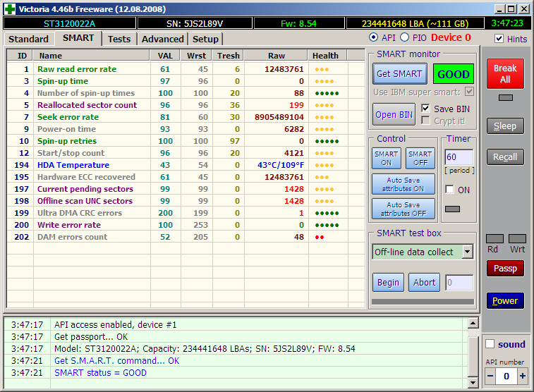The image size is (534, 392).
Task: Select the Current pending sectors row
Action: [x=186, y=189]
